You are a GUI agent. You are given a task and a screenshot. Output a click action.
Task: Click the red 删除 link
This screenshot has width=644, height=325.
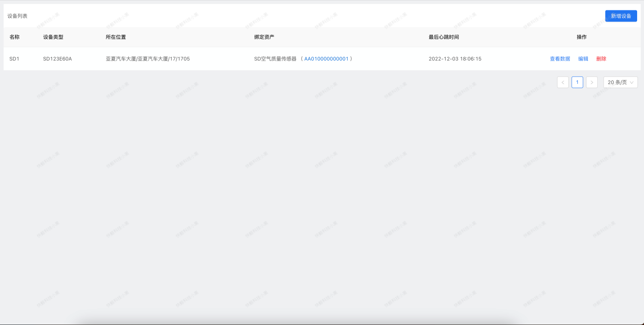tap(601, 59)
